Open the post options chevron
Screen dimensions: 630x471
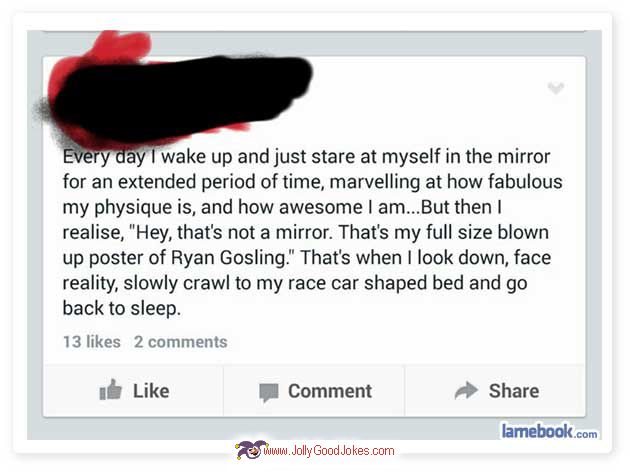[x=556, y=88]
